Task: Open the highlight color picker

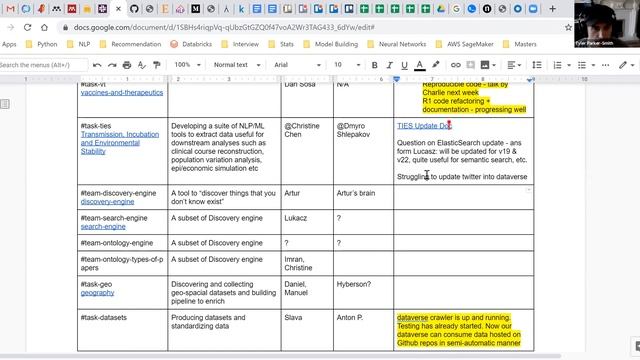Action: pyautogui.click(x=436, y=65)
